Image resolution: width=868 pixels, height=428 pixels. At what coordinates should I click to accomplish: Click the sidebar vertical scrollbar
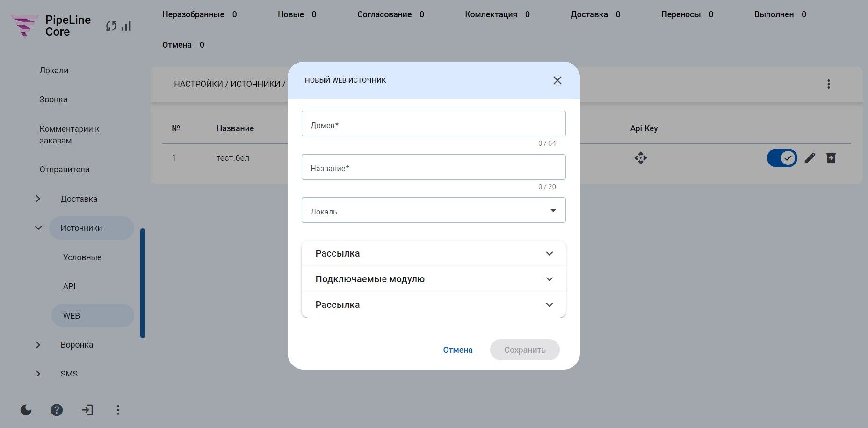143,283
